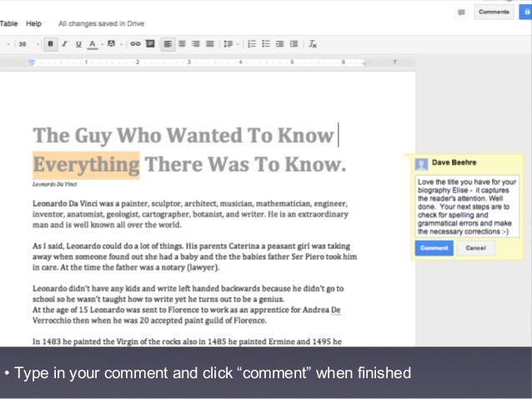Left-align the text
Screen dimensions: 532x399
168,43
